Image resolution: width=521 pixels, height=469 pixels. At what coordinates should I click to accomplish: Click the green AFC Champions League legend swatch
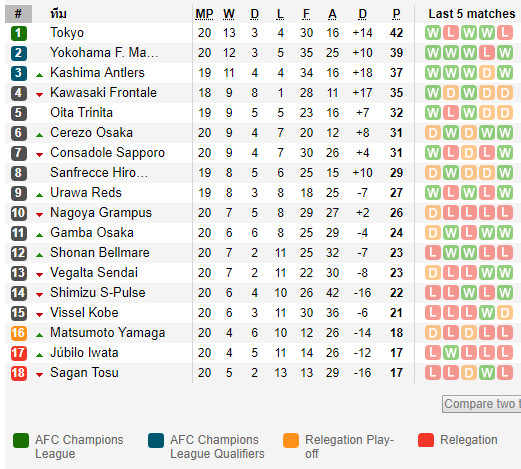(21, 440)
